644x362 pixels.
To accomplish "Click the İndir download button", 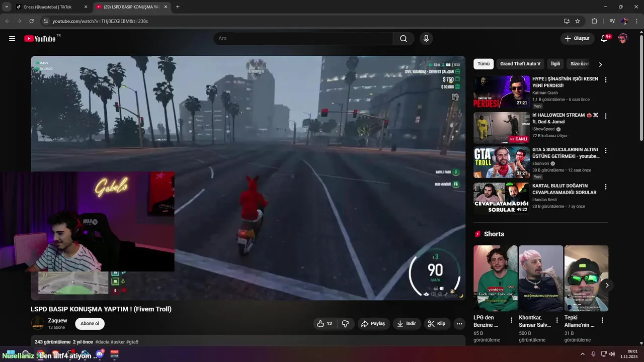I will (x=407, y=324).
